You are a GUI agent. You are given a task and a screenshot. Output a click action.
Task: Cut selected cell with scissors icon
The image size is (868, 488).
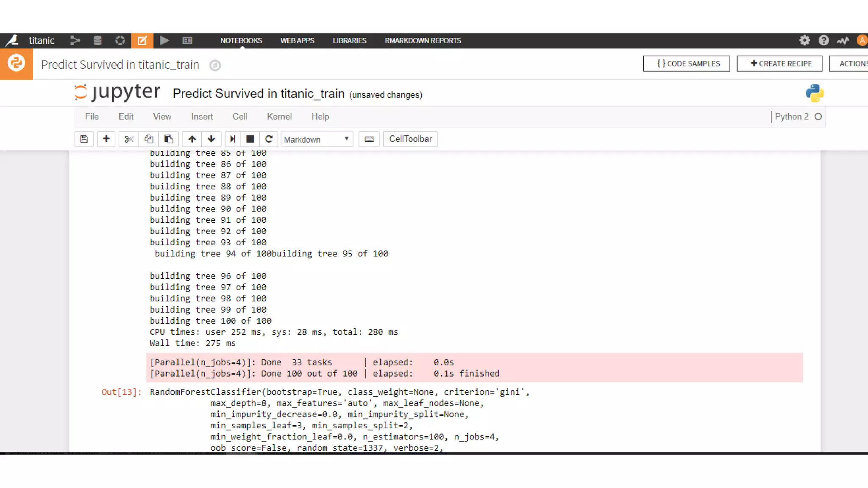[129, 139]
